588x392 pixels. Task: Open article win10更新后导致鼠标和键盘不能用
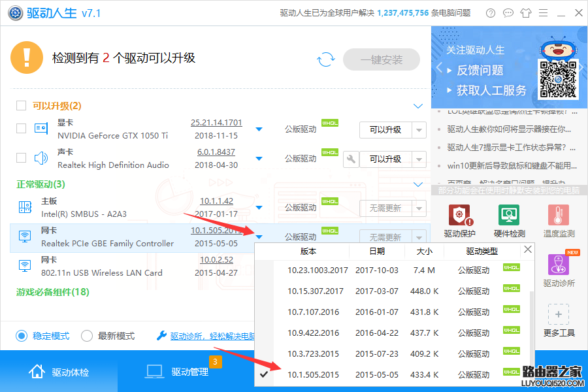pyautogui.click(x=512, y=166)
